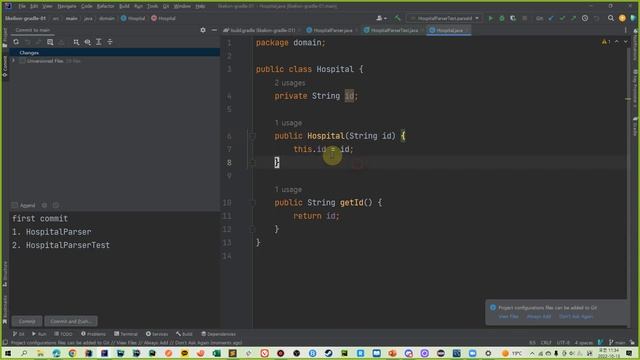Click the Stop icon in run toolbar
The image size is (640, 360).
click(x=524, y=18)
